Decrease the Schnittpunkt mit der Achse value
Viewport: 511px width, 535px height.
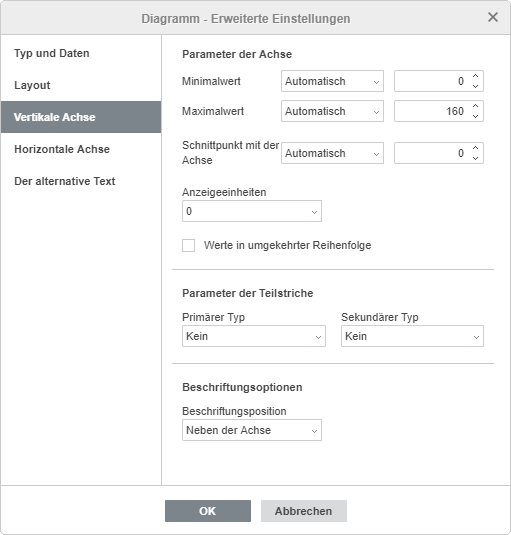pyautogui.click(x=475, y=158)
